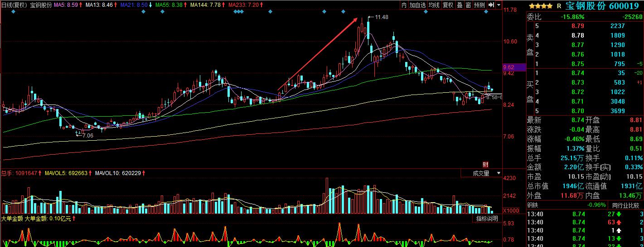Click the 量比 0.51 value
This screenshot has height=247, width=644.
[636, 148]
